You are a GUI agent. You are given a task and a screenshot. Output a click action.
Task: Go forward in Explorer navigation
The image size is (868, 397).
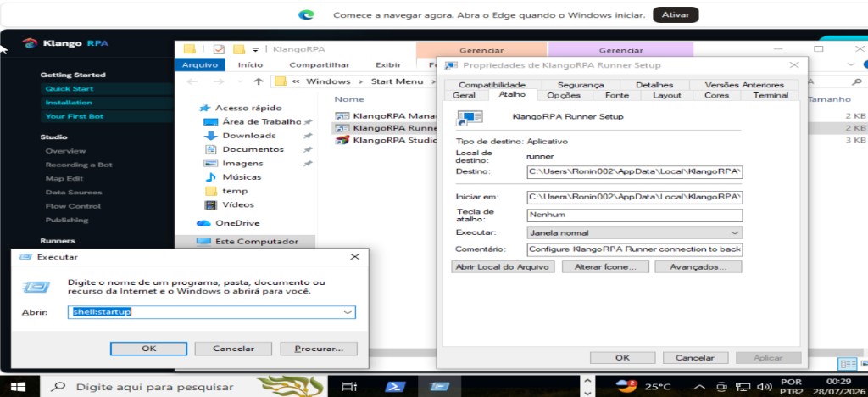point(219,81)
